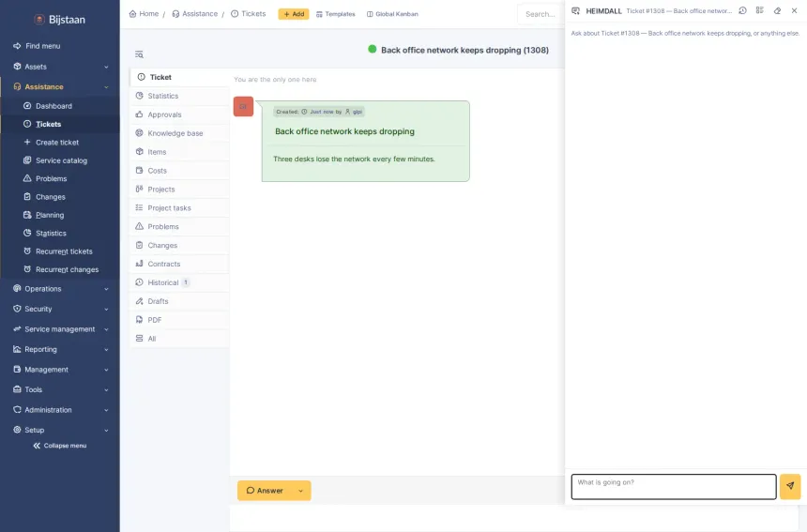Viewport: 807px width, 532px height.
Task: Click the HEIMDALL chat bubble icon
Action: coord(576,11)
